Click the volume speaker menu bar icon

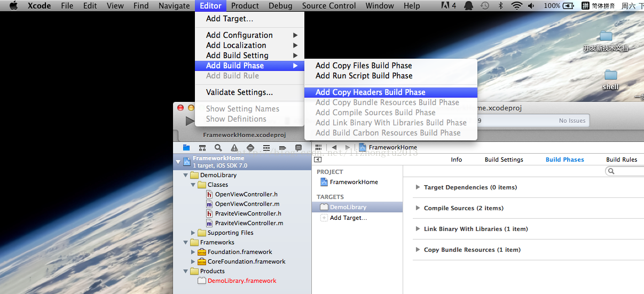(x=532, y=6)
